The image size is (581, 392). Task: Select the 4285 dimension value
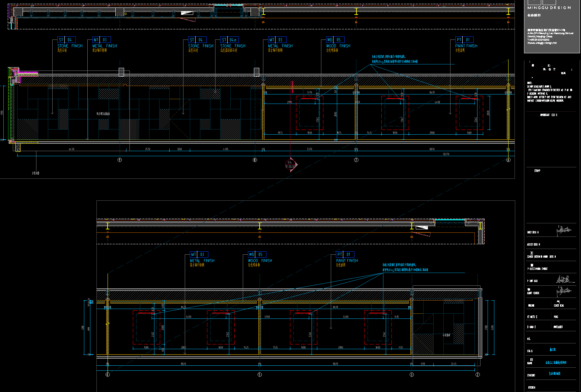(x=226, y=149)
